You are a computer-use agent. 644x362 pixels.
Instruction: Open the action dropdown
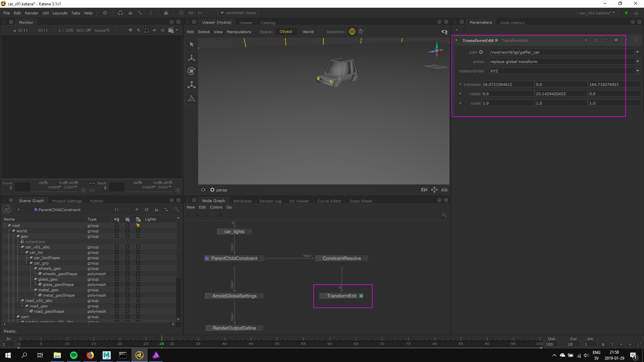[x=638, y=62]
